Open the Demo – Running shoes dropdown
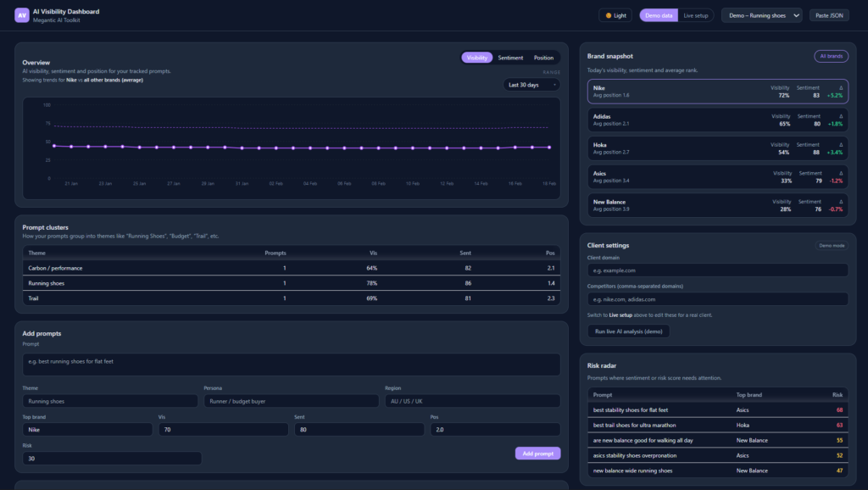This screenshot has height=490, width=868. tap(761, 15)
